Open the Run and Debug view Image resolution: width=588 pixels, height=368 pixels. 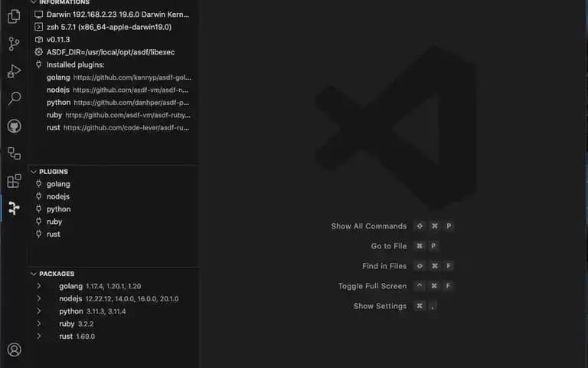point(14,71)
